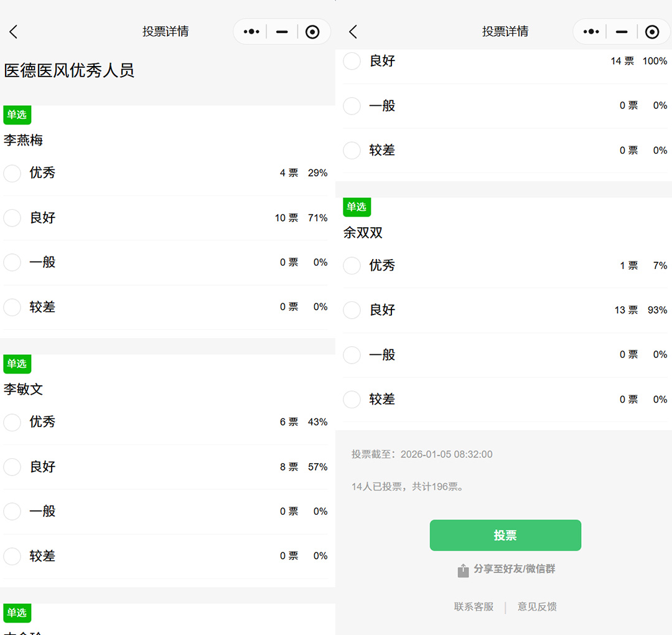Open the 意见反馈 link

tap(537, 607)
